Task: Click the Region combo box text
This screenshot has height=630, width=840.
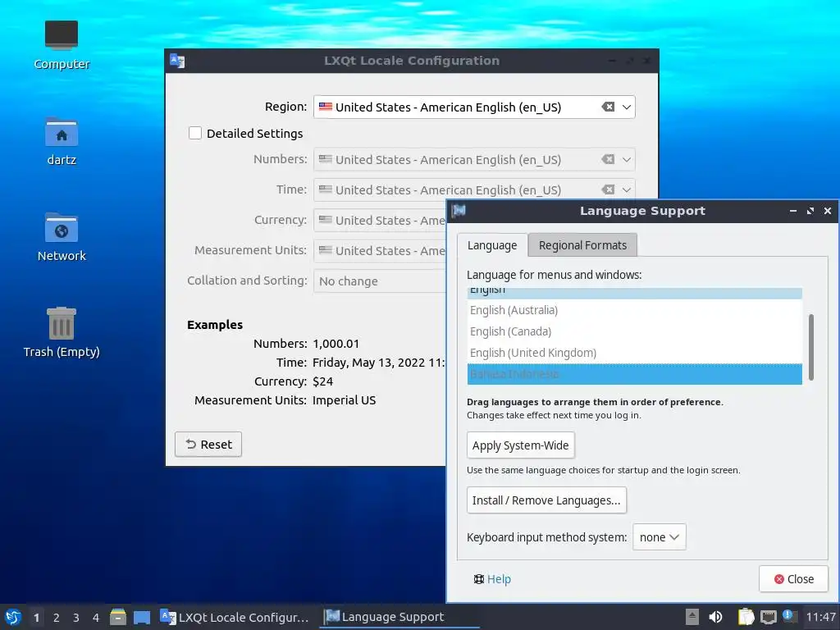Action: pyautogui.click(x=449, y=107)
